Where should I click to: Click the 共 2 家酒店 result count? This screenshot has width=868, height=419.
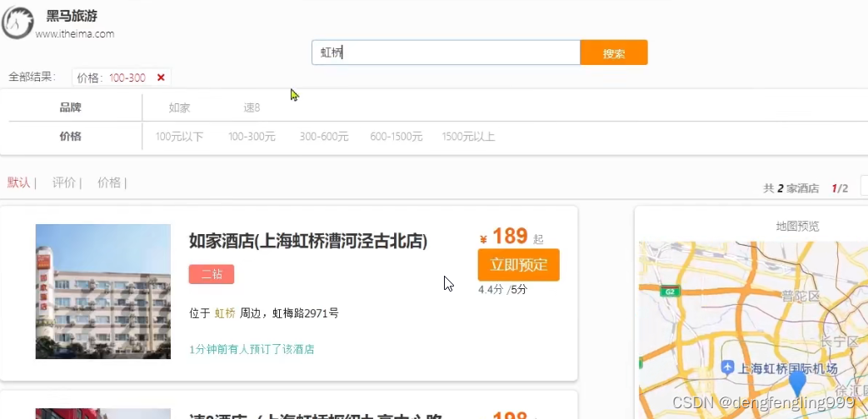(x=791, y=189)
